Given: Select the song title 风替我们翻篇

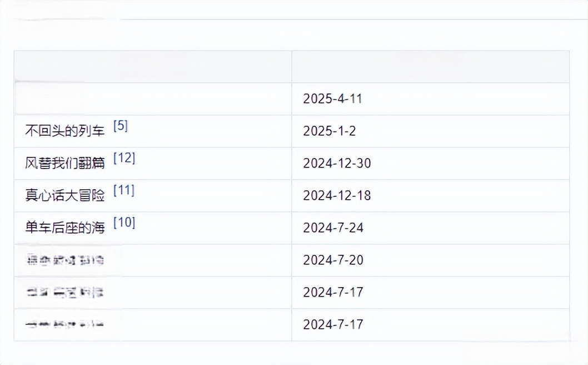Looking at the screenshot, I should click(65, 164).
